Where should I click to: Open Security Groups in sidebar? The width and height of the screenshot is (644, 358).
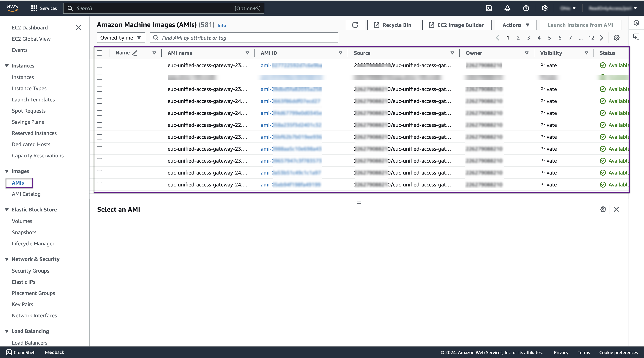click(31, 271)
